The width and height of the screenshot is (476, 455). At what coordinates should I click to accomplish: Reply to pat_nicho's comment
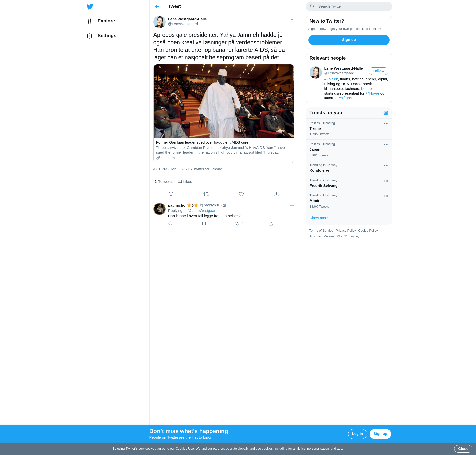pyautogui.click(x=170, y=223)
